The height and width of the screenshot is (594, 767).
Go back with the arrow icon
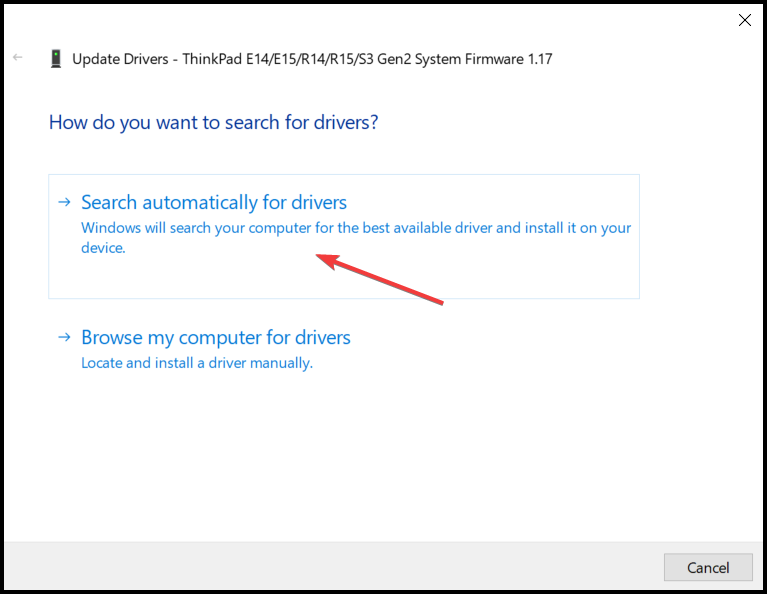pyautogui.click(x=18, y=57)
